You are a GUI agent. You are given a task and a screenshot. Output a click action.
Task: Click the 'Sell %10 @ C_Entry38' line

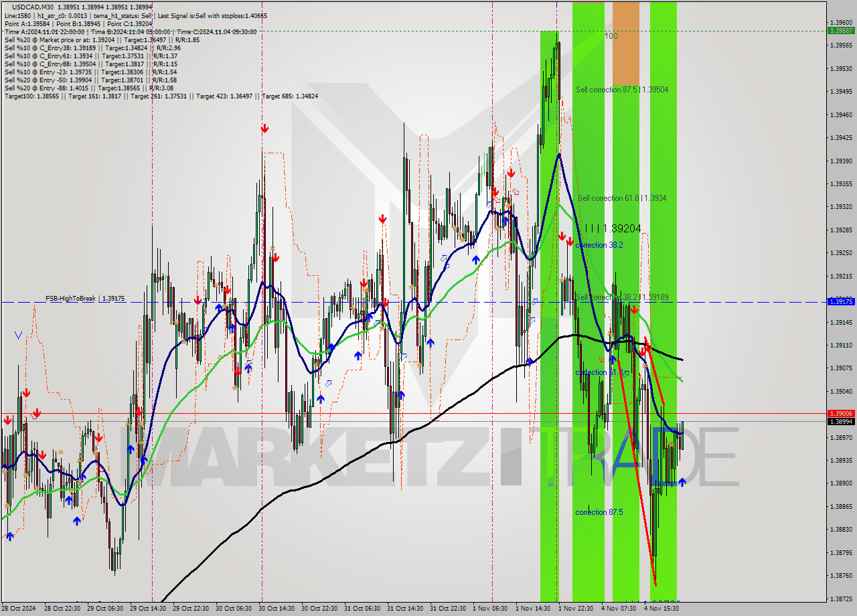92,48
